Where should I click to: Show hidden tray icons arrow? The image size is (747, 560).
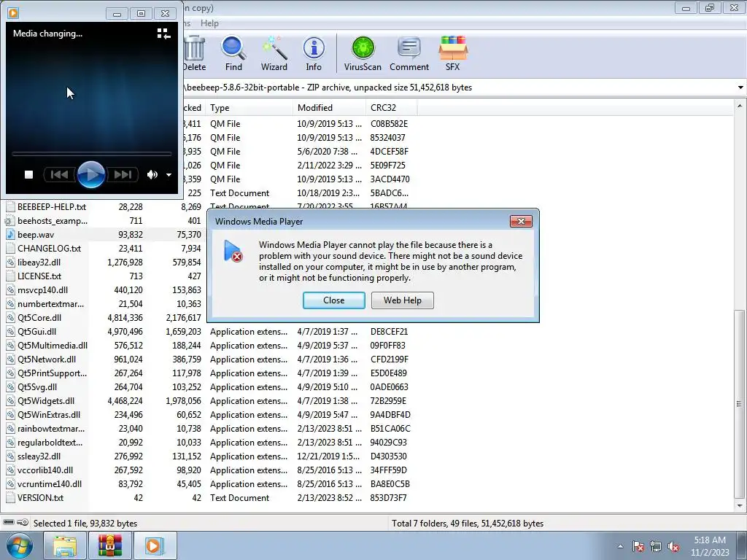coord(620,546)
